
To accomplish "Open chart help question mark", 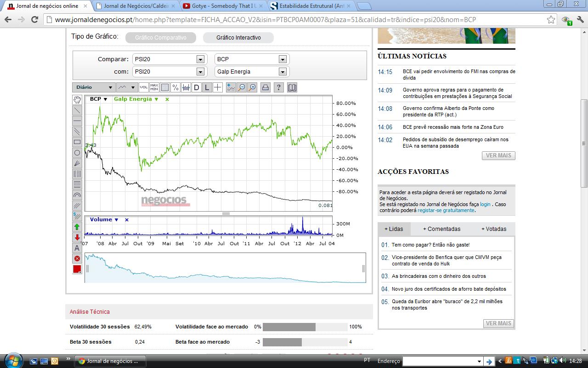I will pos(278,87).
